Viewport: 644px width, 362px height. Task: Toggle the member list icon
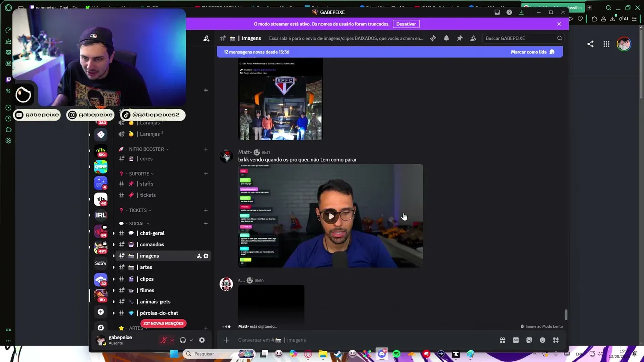pos(473,38)
